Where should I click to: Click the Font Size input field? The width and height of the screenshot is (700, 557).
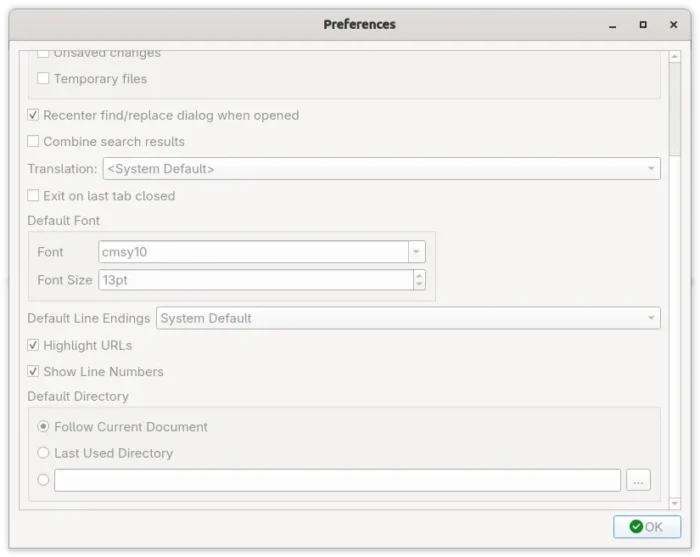point(255,280)
